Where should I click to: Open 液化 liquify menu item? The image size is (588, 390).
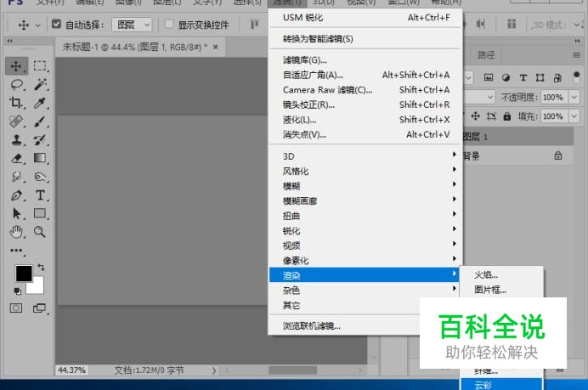coord(365,120)
